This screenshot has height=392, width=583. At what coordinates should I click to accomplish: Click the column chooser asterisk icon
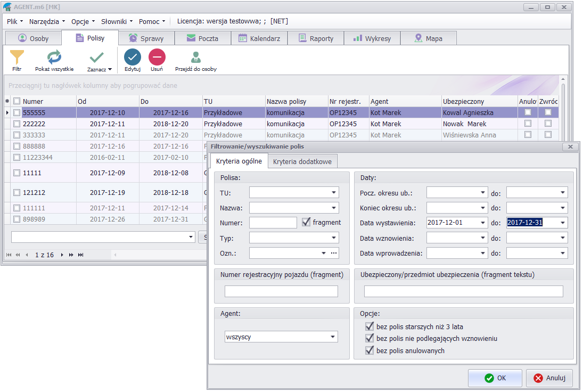click(7, 101)
